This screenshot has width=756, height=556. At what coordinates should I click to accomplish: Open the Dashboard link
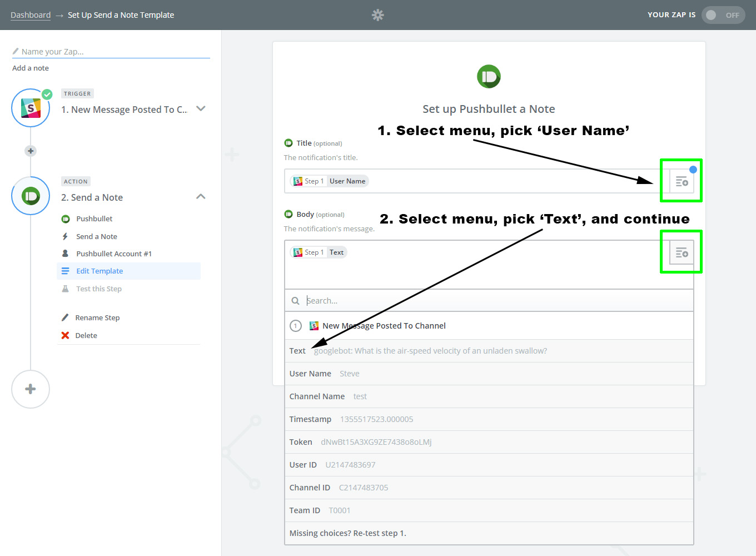point(31,15)
